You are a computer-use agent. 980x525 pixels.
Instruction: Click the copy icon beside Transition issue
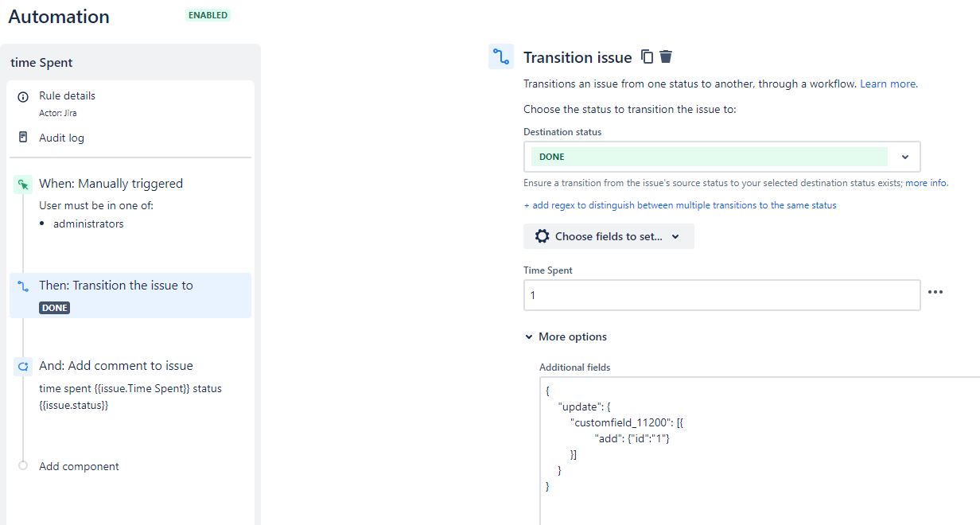pyautogui.click(x=647, y=56)
